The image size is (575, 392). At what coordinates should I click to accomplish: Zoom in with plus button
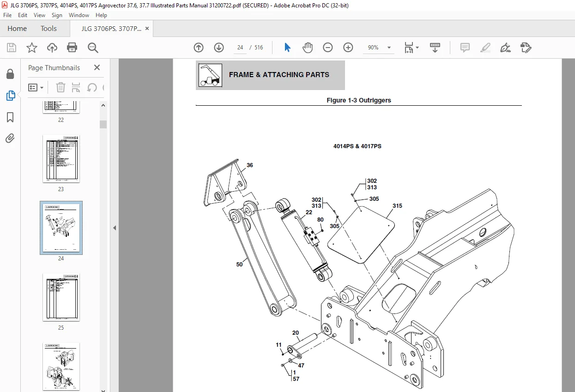pyautogui.click(x=348, y=48)
